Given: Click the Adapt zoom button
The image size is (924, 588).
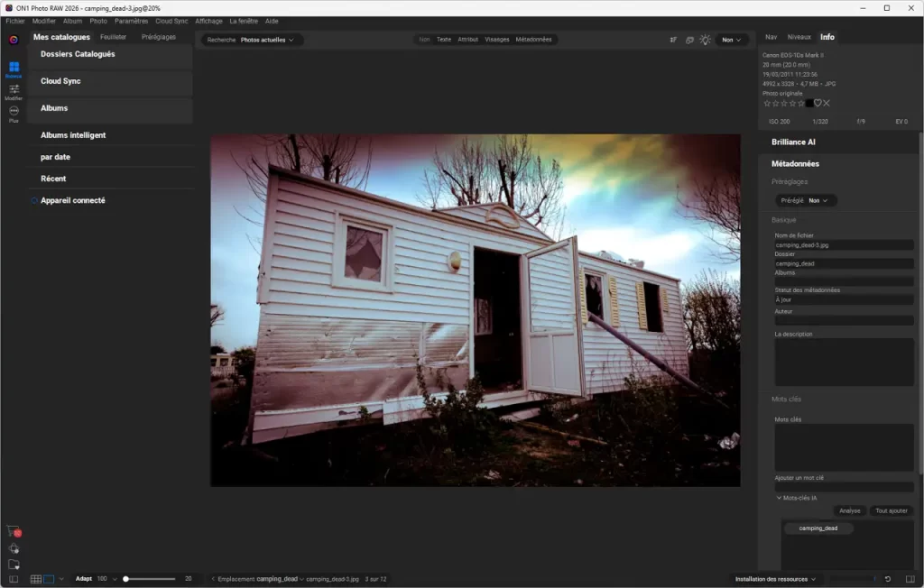Looking at the screenshot, I should (x=84, y=579).
